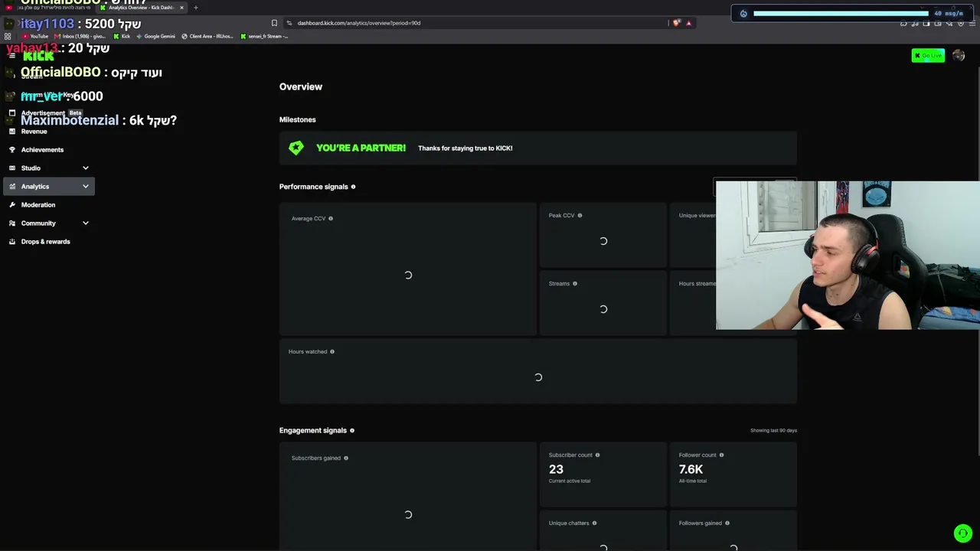Expand the Studio section chevron
Screen dimensions: 980x551
point(86,168)
